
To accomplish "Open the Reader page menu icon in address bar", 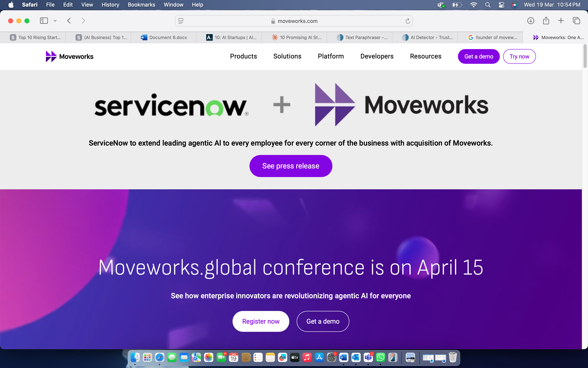I will (181, 21).
